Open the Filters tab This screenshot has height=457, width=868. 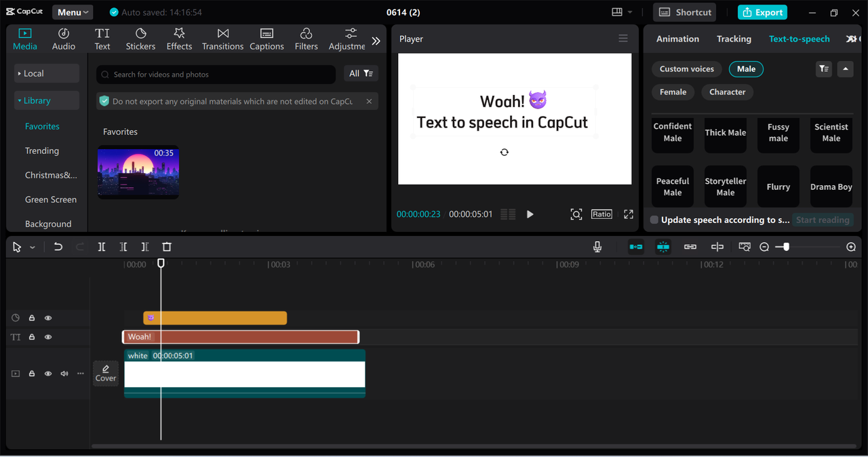306,39
